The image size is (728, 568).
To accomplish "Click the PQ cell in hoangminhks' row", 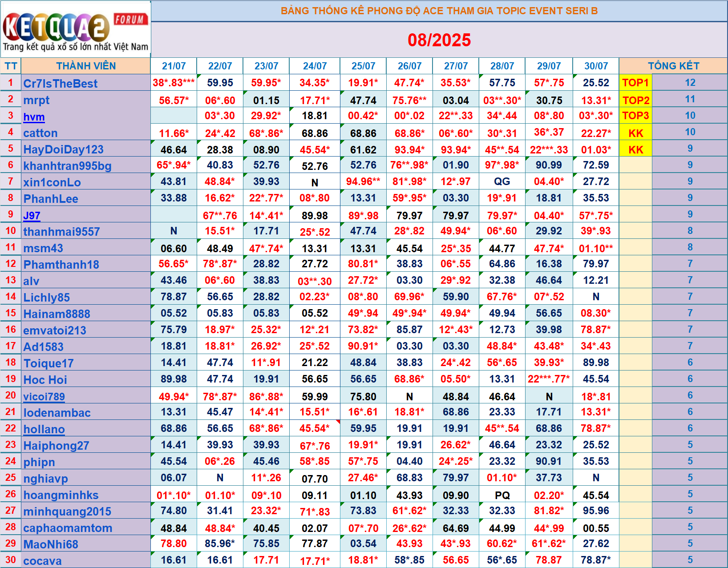I will pyautogui.click(x=502, y=495).
